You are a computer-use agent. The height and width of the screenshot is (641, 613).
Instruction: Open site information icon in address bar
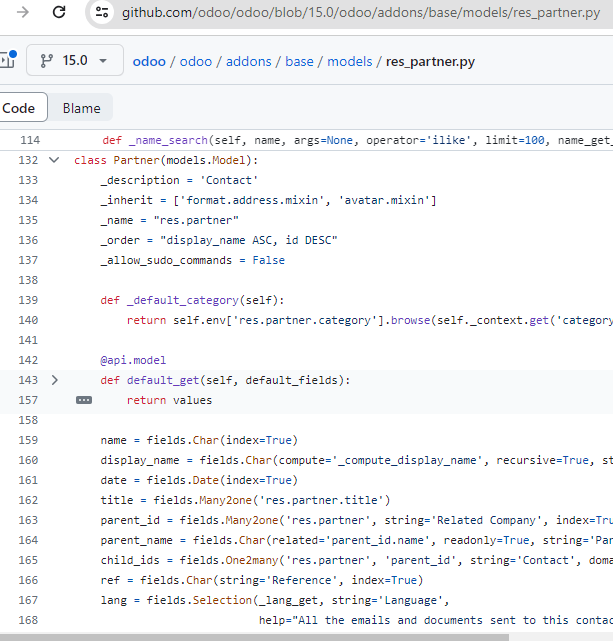tap(102, 12)
